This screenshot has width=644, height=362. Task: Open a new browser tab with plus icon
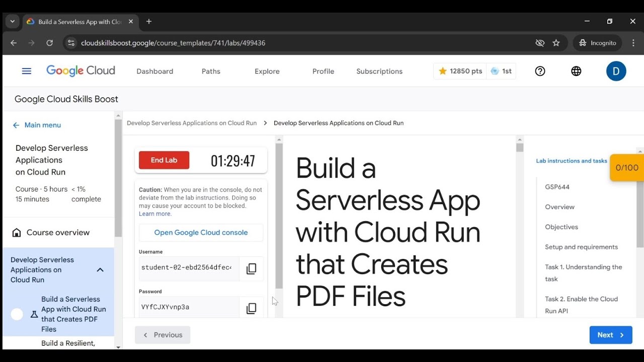pyautogui.click(x=148, y=22)
